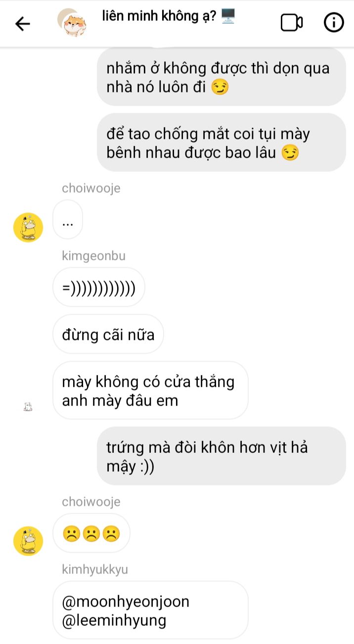Select the "mày không có cửa thắng" message
The width and height of the screenshot is (354, 644).
coord(150,391)
